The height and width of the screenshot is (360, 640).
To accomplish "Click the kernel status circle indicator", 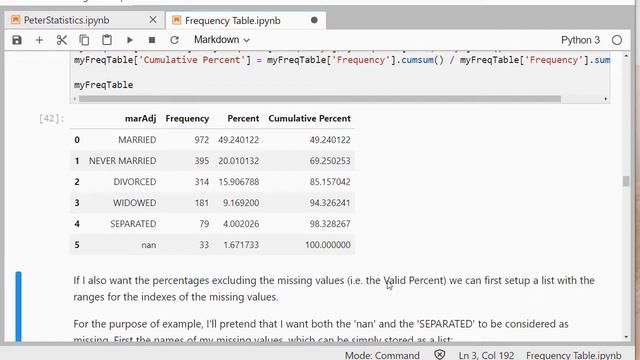I will tap(617, 40).
